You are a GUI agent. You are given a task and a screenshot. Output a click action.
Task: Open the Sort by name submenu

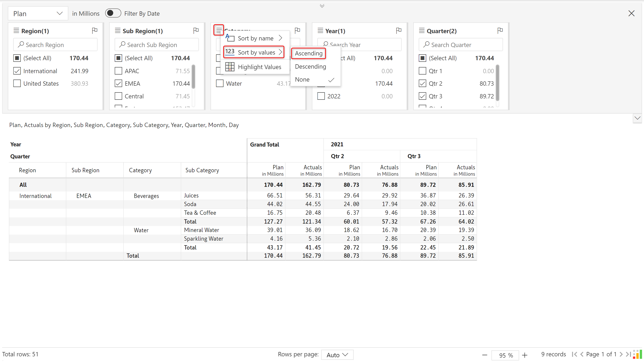click(255, 38)
